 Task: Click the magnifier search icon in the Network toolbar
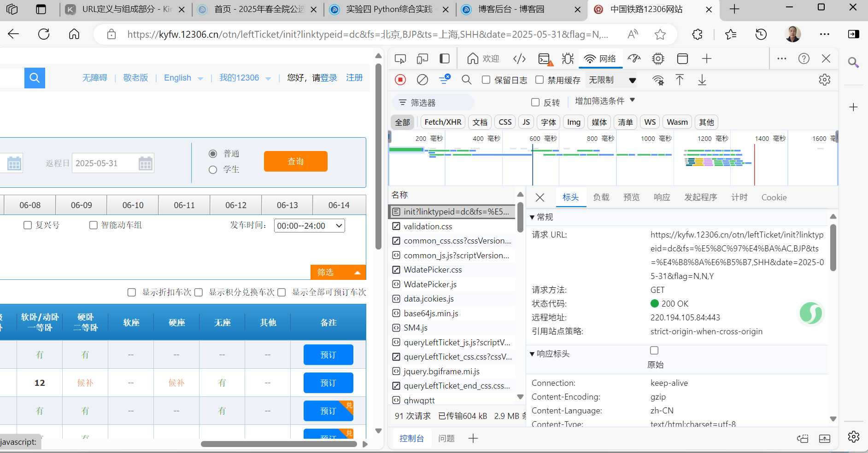point(466,80)
